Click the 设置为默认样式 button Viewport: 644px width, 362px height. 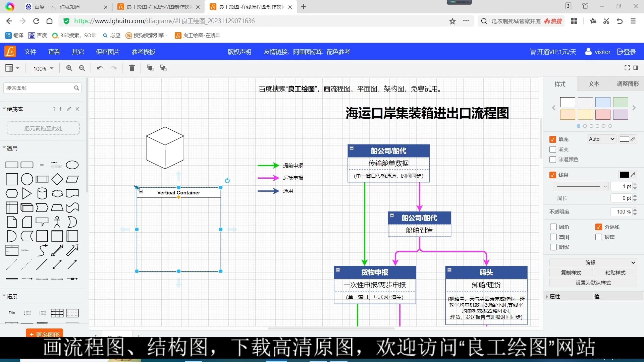pos(593,283)
